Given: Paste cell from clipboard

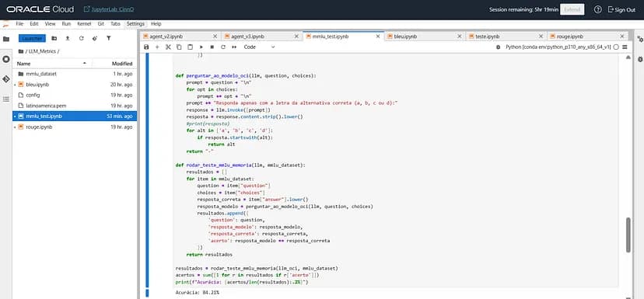Looking at the screenshot, I should (x=190, y=47).
